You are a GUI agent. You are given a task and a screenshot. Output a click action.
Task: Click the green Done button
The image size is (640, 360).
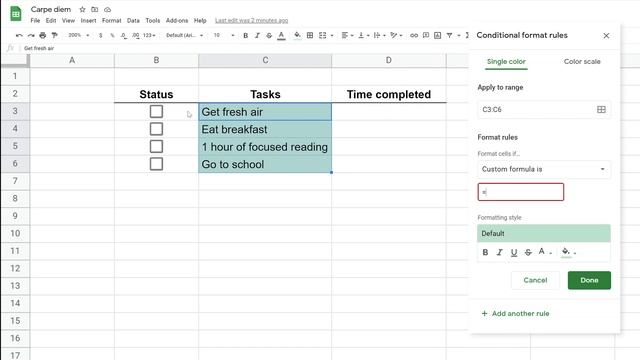click(x=589, y=280)
